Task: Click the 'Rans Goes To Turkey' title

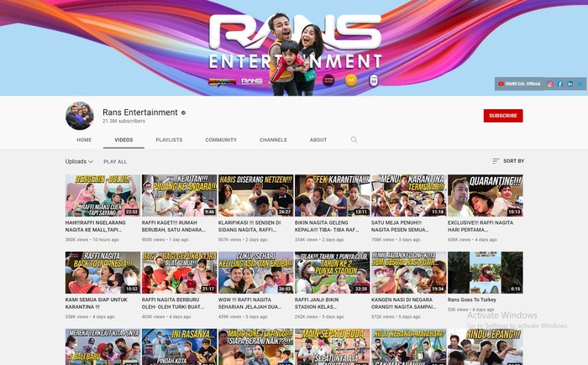Action: (472, 300)
